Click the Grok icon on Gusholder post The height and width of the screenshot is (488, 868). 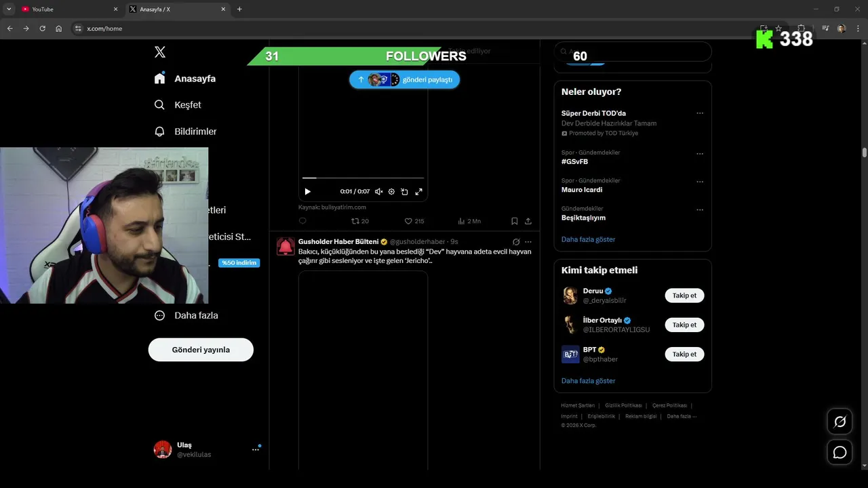(516, 242)
